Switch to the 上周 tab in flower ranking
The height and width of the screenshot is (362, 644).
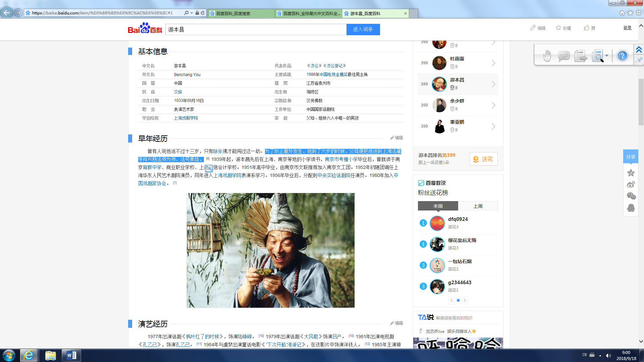click(x=478, y=206)
